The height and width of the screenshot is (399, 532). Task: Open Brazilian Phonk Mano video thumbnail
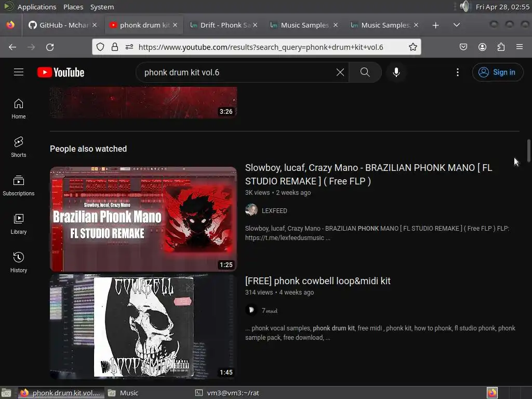(x=143, y=219)
